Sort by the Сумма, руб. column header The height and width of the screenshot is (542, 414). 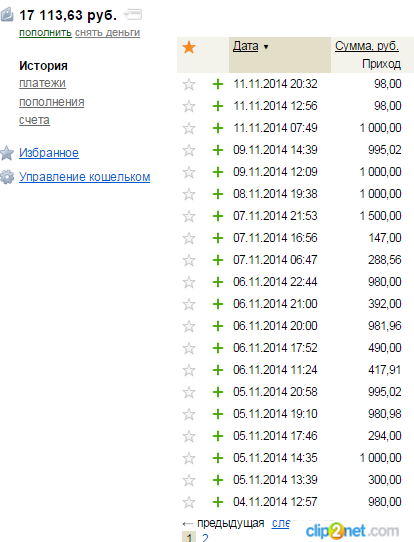pos(367,46)
